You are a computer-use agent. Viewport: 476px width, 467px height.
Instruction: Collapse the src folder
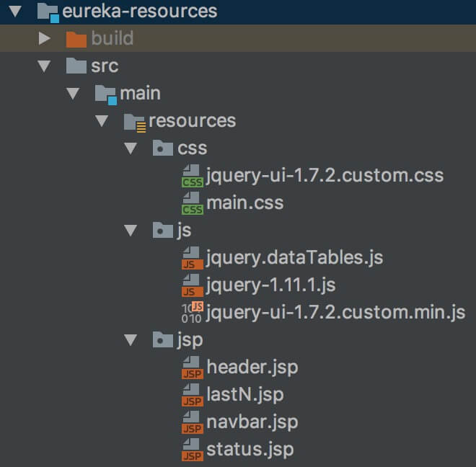point(45,66)
